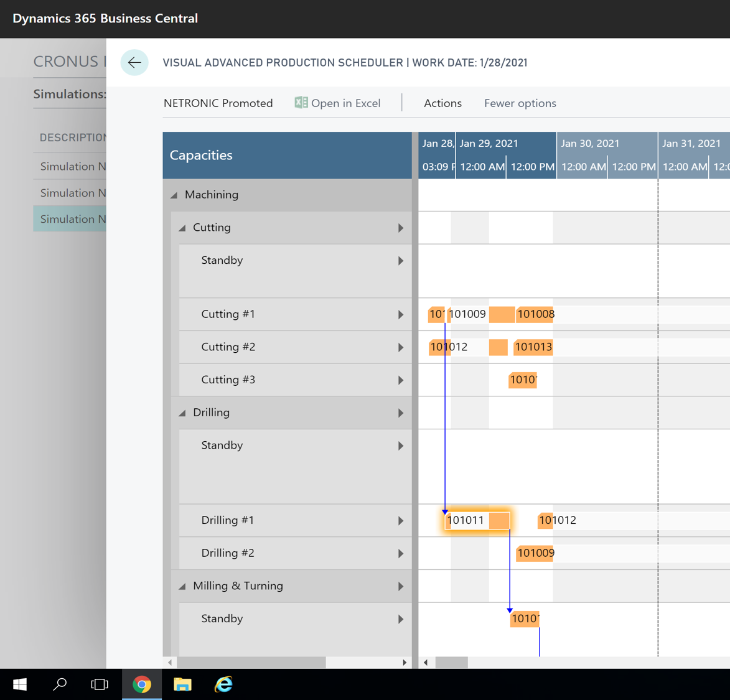Viewport: 730px width, 700px height.
Task: Select Cutting #1 resource row
Action: pos(296,314)
